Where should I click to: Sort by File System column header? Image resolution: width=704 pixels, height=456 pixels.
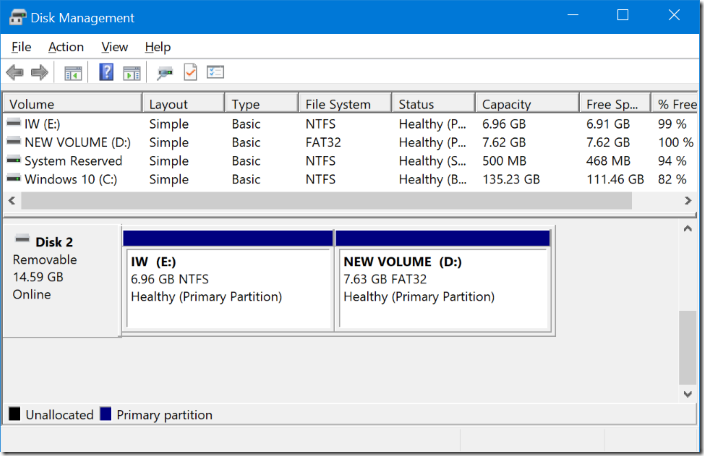337,104
